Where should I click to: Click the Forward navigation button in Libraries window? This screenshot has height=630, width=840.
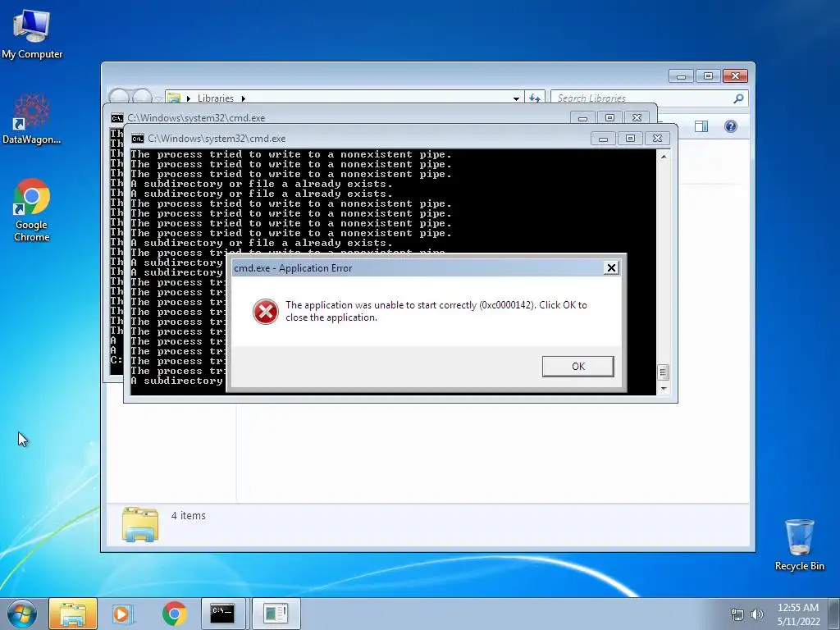[143, 97]
